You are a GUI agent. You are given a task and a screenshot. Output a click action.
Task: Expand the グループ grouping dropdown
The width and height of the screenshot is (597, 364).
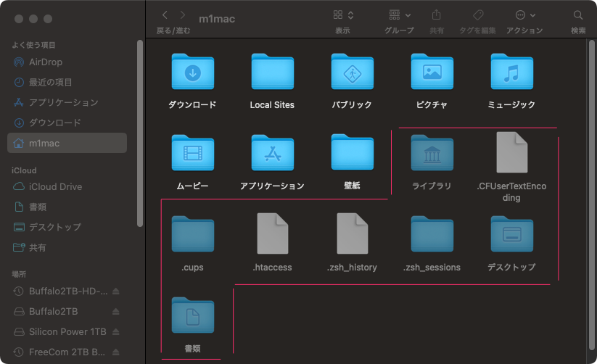click(400, 15)
